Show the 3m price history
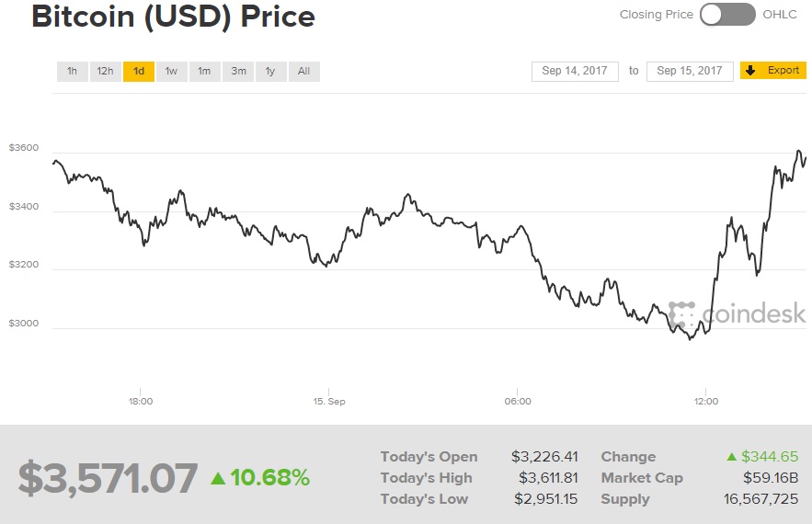The height and width of the screenshot is (524, 812). (x=238, y=72)
